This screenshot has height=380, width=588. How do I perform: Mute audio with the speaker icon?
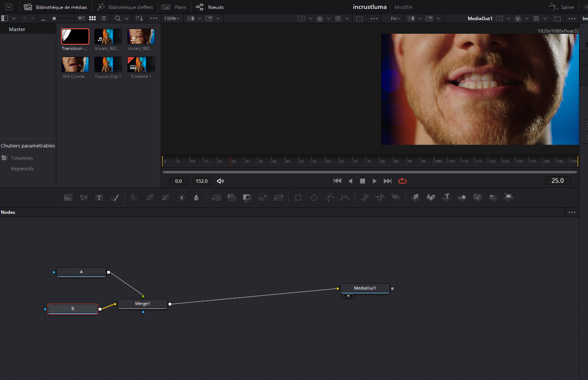point(220,181)
